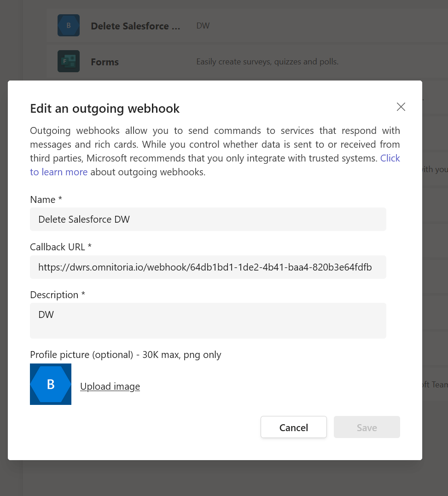Screen dimensions: 448x496
Task: Click the Delete Salesforce bot icon
Action: [x=68, y=25]
